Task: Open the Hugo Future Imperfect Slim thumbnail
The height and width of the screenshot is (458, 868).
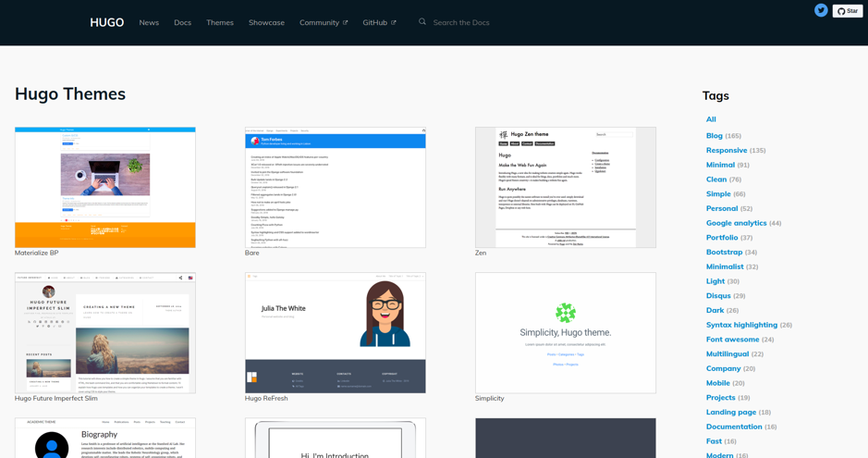Action: click(x=105, y=333)
